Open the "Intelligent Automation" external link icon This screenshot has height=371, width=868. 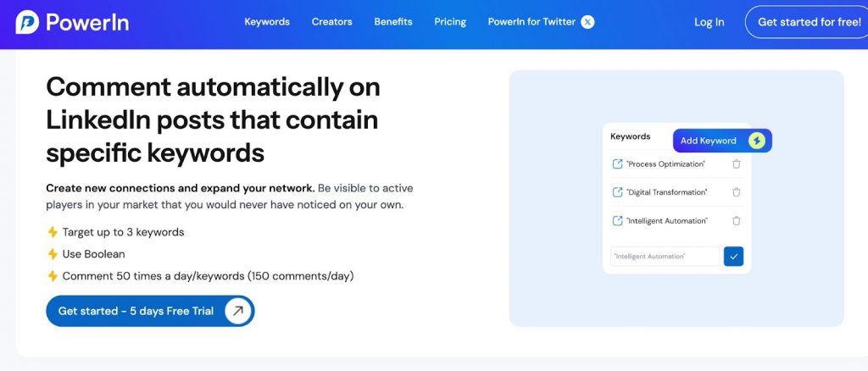617,221
